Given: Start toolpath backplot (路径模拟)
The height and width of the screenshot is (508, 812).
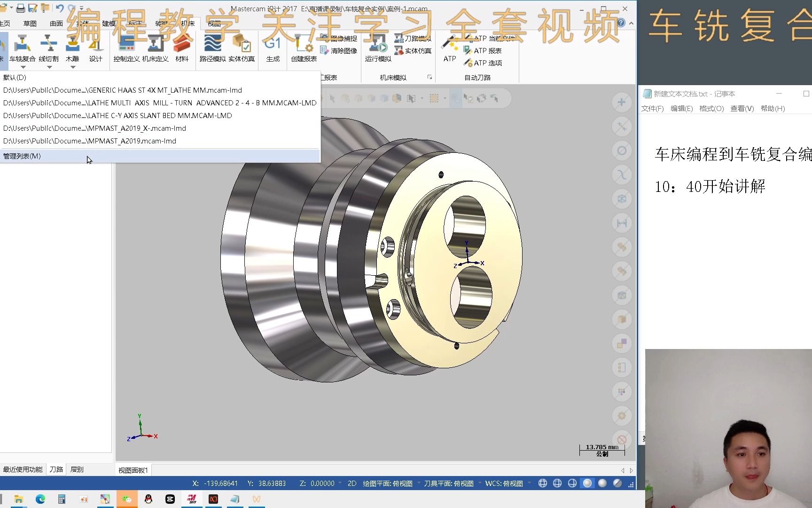Looking at the screenshot, I should (212, 49).
